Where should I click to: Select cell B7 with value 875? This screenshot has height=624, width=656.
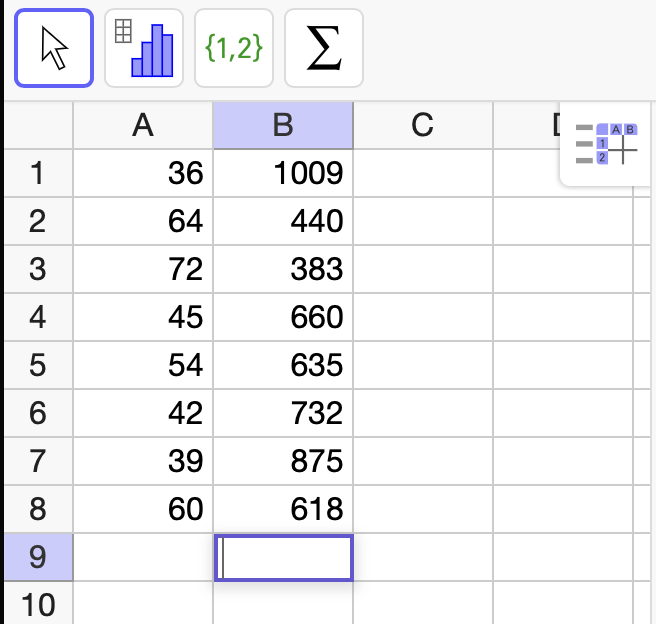[283, 462]
